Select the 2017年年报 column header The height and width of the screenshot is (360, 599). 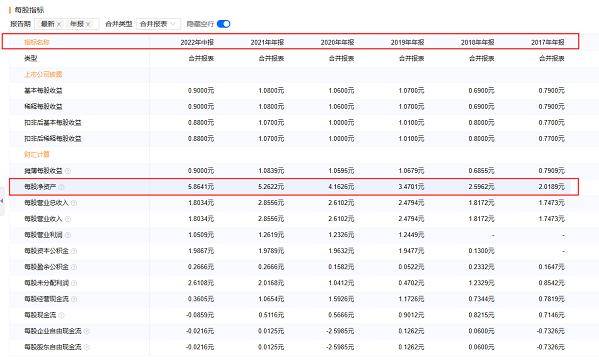tap(547, 42)
